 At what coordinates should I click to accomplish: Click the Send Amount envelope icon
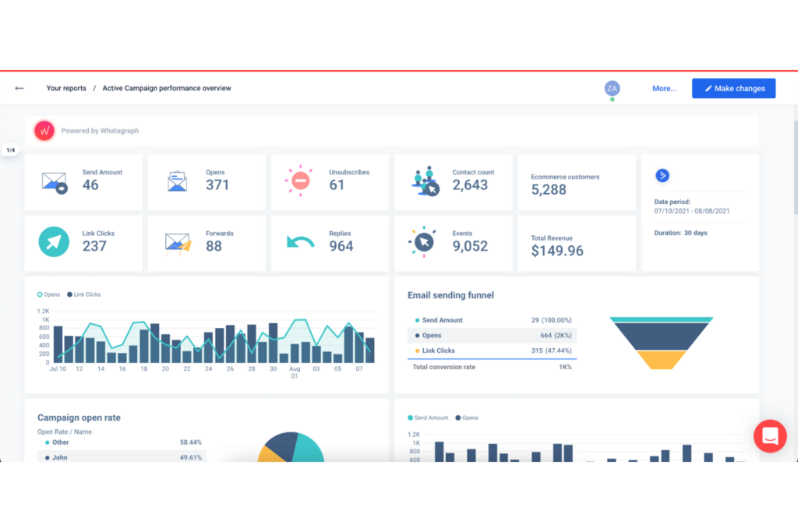pos(55,182)
